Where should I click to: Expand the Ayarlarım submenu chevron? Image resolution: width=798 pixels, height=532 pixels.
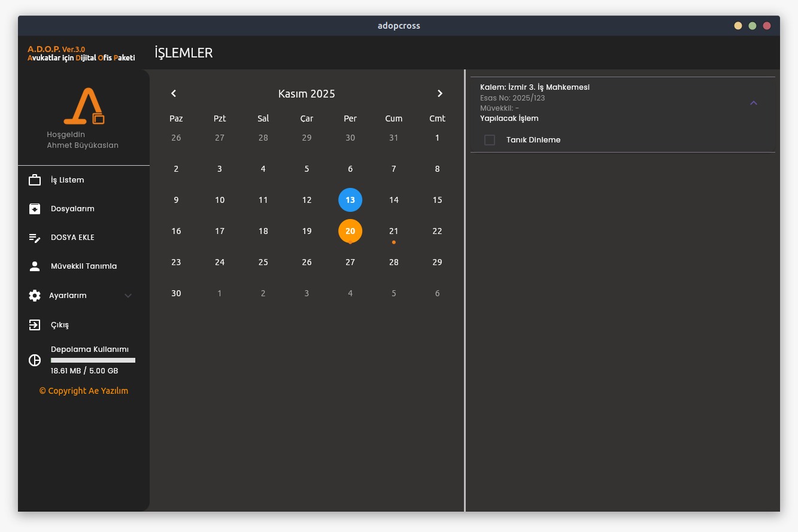coord(128,296)
